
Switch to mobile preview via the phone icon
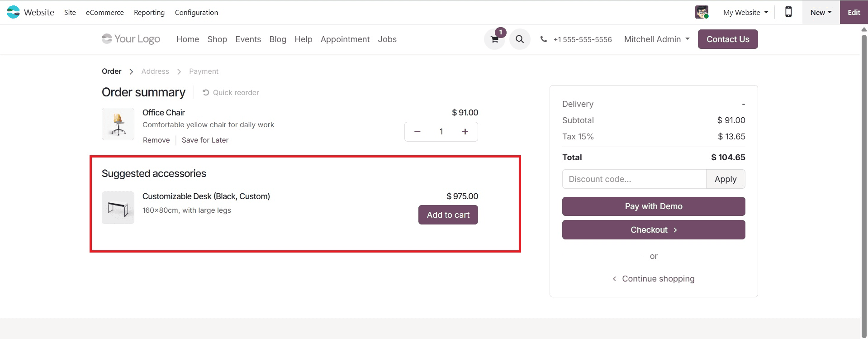pyautogui.click(x=788, y=12)
